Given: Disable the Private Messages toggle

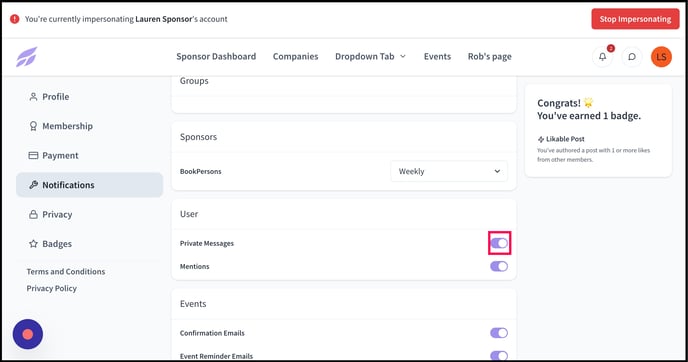Looking at the screenshot, I should (x=499, y=243).
